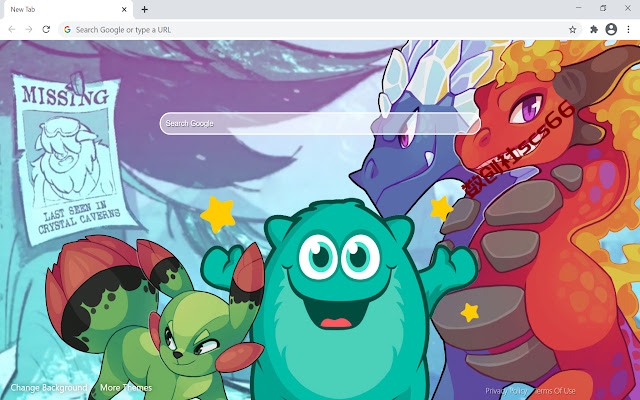Go back to the previous page
The width and height of the screenshot is (640, 400).
(12, 29)
